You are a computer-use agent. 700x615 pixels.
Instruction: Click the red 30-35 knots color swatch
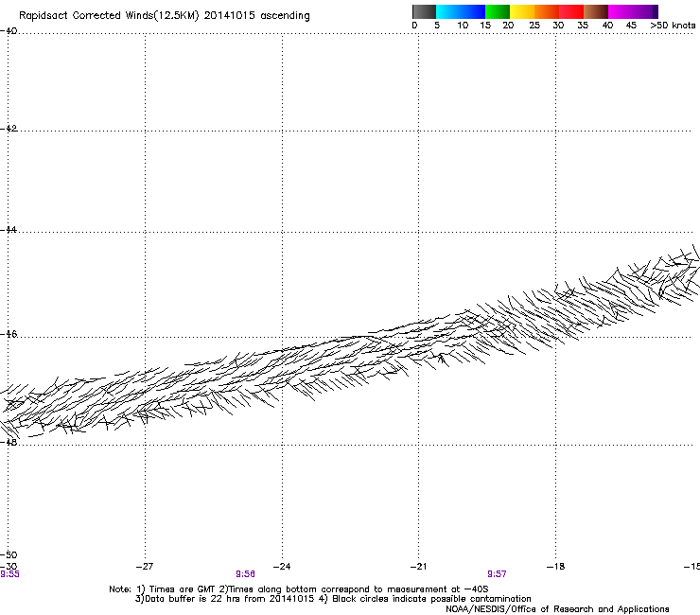[x=571, y=11]
